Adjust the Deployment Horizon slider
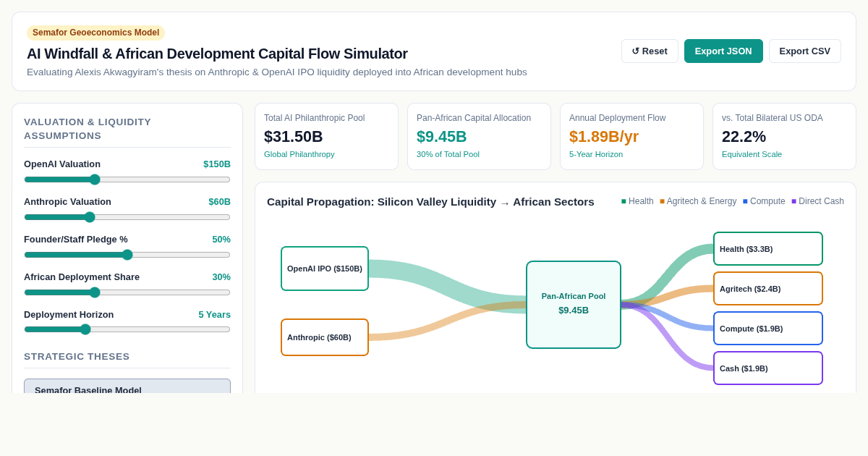868x456 pixels. click(x=127, y=329)
